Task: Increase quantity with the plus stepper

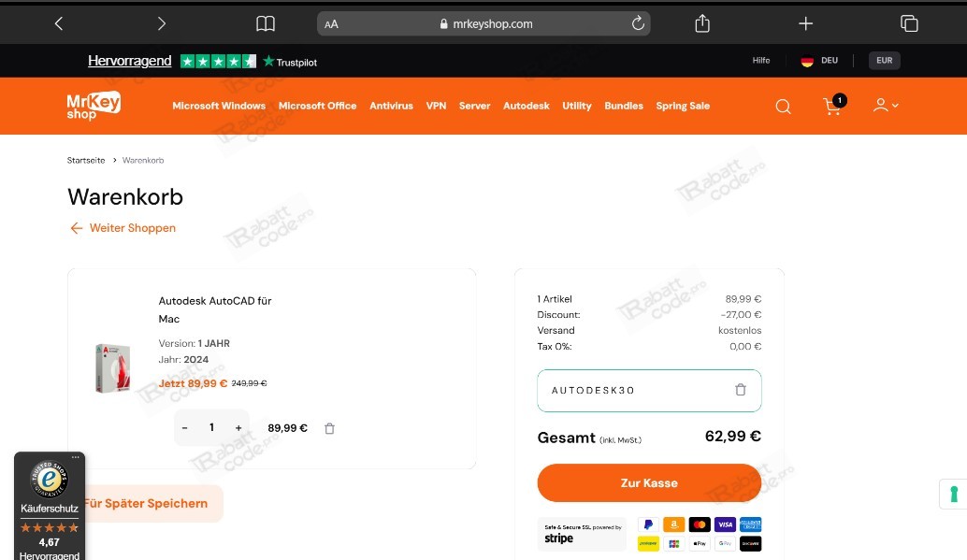Action: point(238,427)
